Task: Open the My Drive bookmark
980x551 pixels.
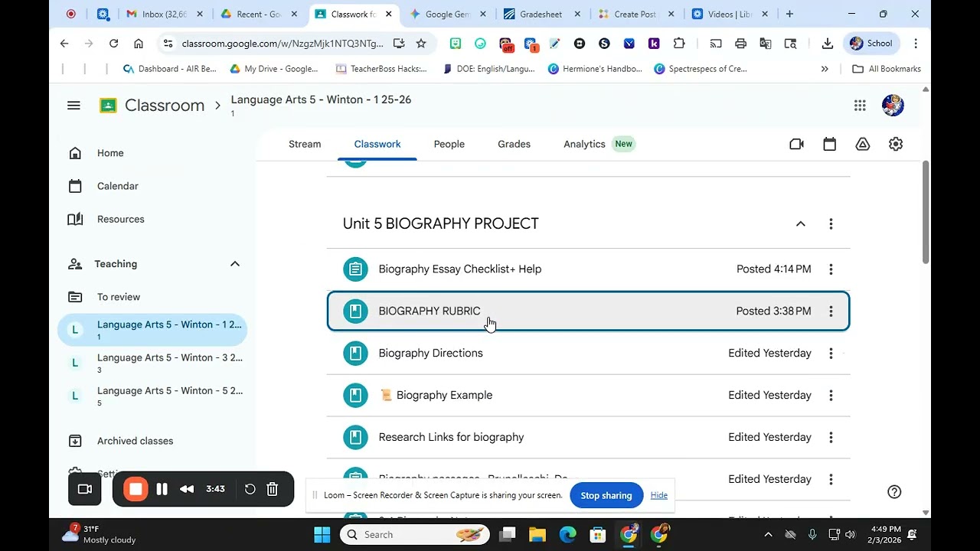Action: pos(274,69)
